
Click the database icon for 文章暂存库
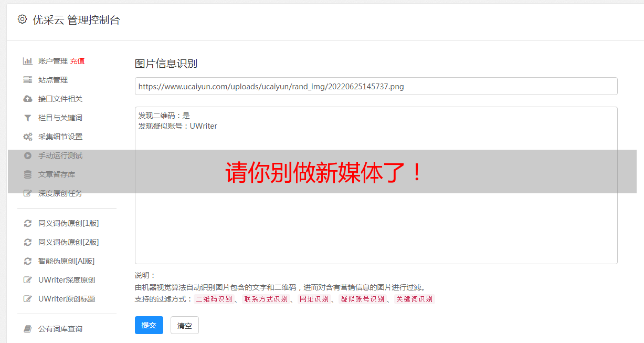tap(28, 174)
